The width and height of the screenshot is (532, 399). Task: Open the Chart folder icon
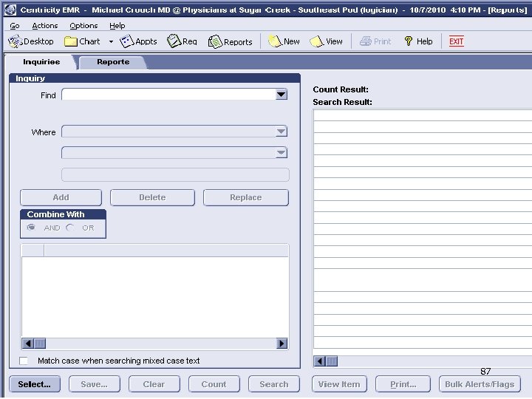click(x=71, y=41)
